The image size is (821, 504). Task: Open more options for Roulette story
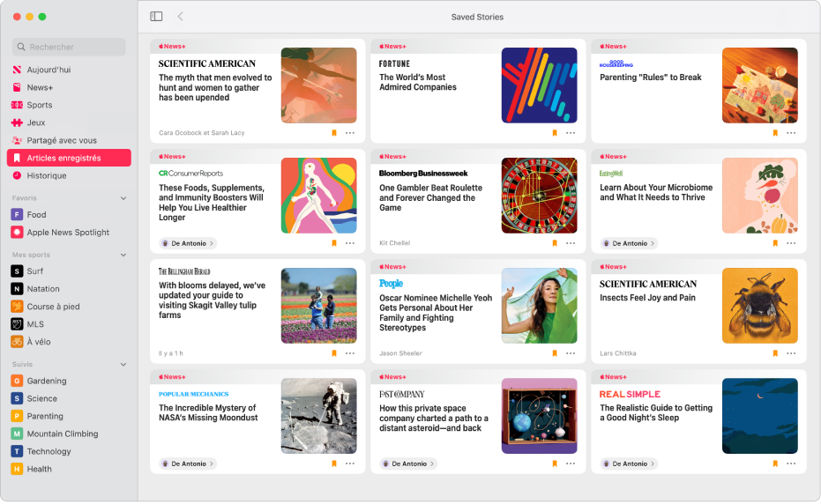click(x=571, y=243)
